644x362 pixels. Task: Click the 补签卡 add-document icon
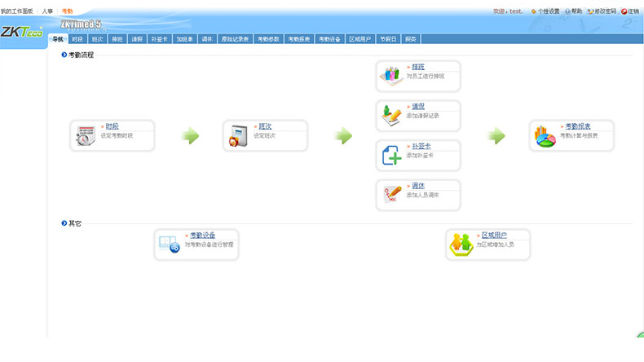click(392, 155)
